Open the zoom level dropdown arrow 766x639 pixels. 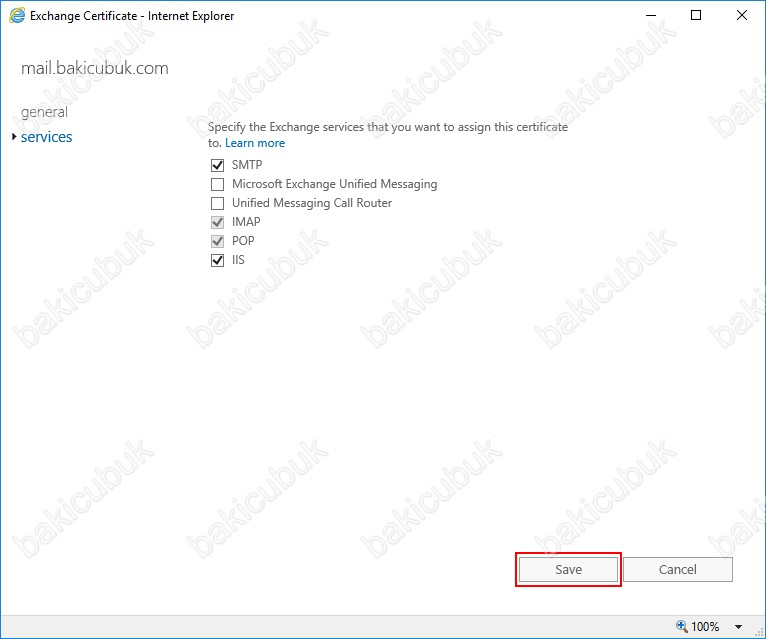pos(738,626)
